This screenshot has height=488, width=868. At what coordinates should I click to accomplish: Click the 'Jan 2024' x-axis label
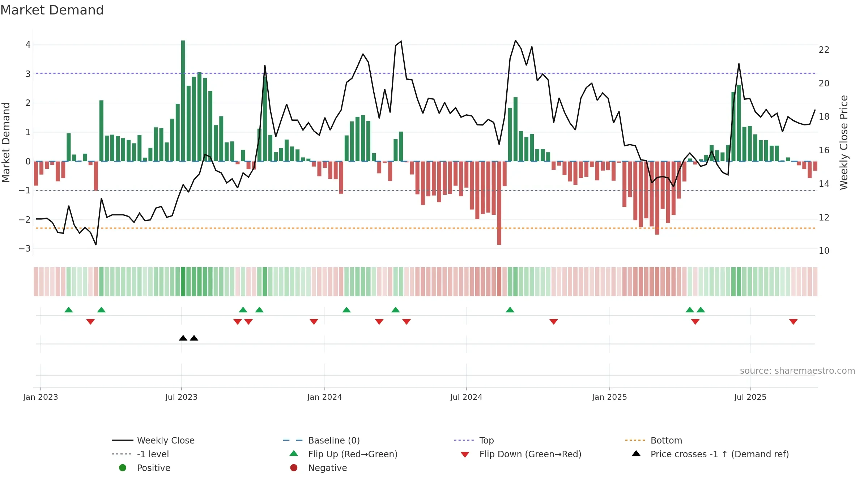(x=325, y=397)
